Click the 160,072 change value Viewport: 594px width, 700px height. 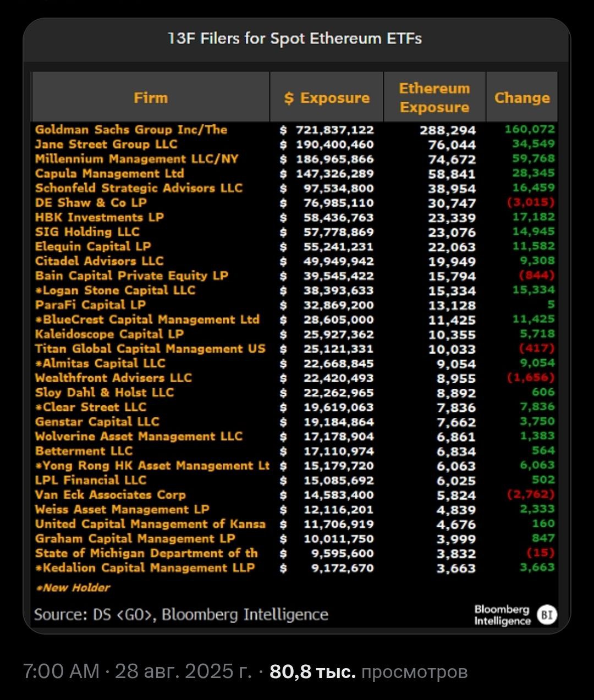(530, 129)
